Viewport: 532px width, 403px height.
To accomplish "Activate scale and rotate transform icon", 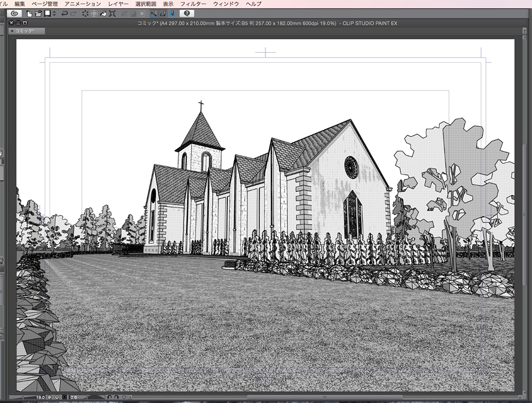I will [112, 14].
